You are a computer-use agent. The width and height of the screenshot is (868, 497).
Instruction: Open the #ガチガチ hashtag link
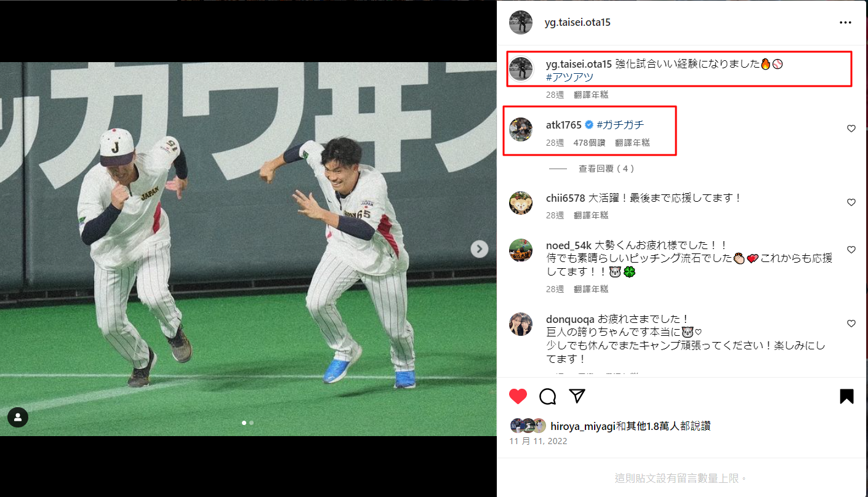click(x=620, y=125)
